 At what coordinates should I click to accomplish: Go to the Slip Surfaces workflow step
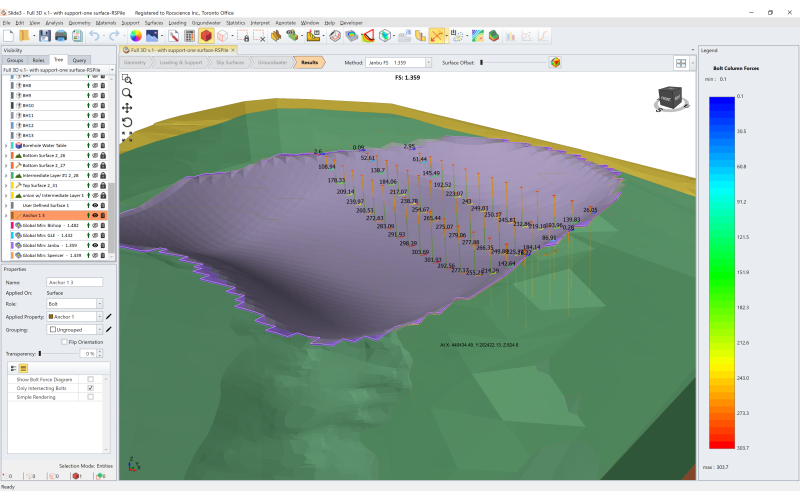[229, 62]
